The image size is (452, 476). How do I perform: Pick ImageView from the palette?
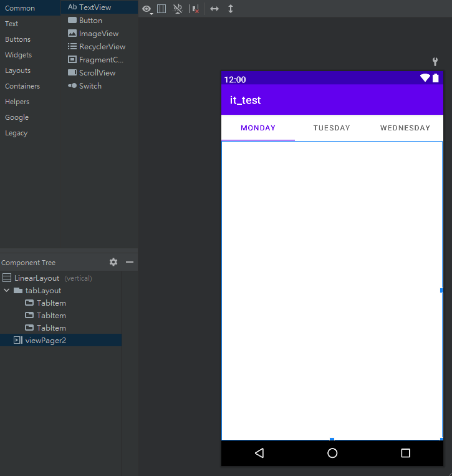pos(100,34)
